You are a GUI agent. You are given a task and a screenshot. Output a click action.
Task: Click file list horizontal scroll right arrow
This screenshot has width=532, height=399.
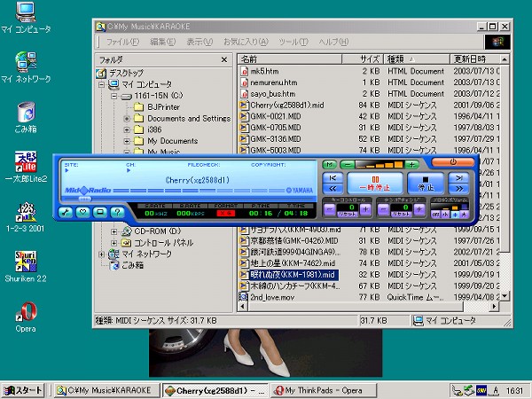pos(494,307)
